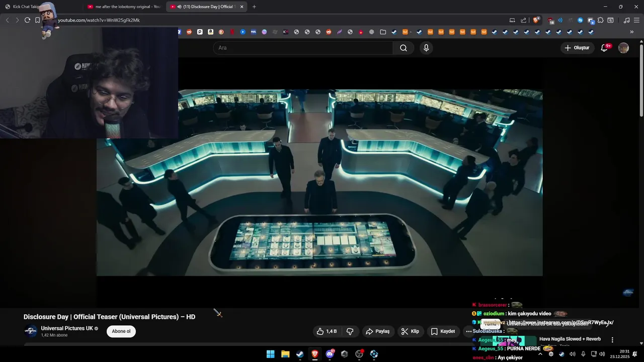Reload the current YouTube page
Screen dimensions: 644x362
coord(27,20)
